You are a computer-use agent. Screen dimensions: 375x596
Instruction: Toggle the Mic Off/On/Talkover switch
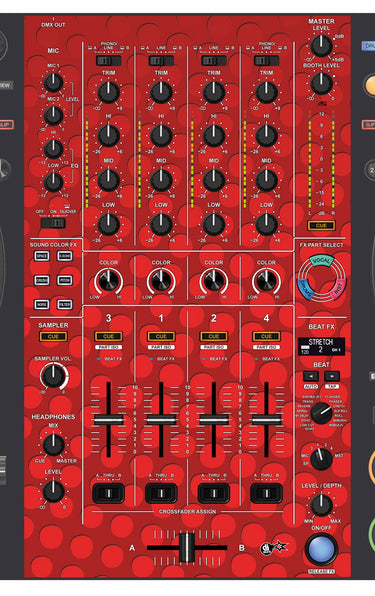point(53,223)
